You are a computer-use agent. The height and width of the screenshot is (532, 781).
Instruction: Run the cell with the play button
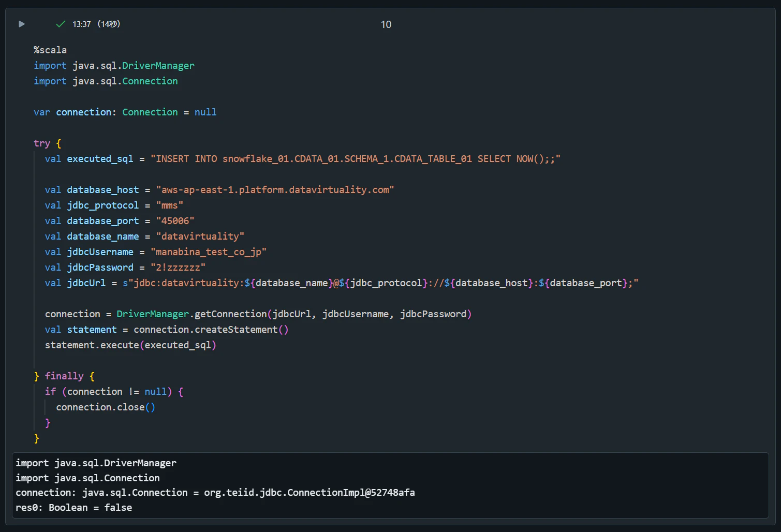[x=21, y=24]
